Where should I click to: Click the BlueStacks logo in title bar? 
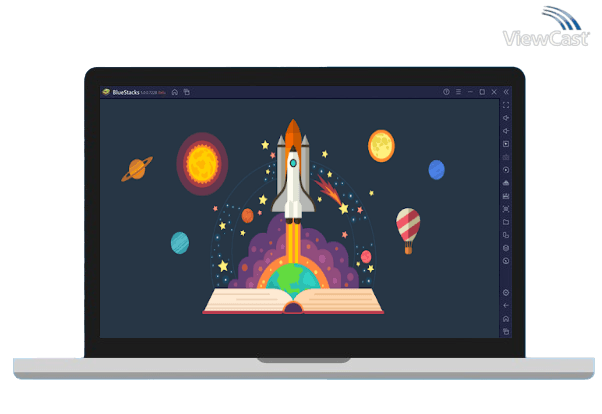tap(106, 92)
